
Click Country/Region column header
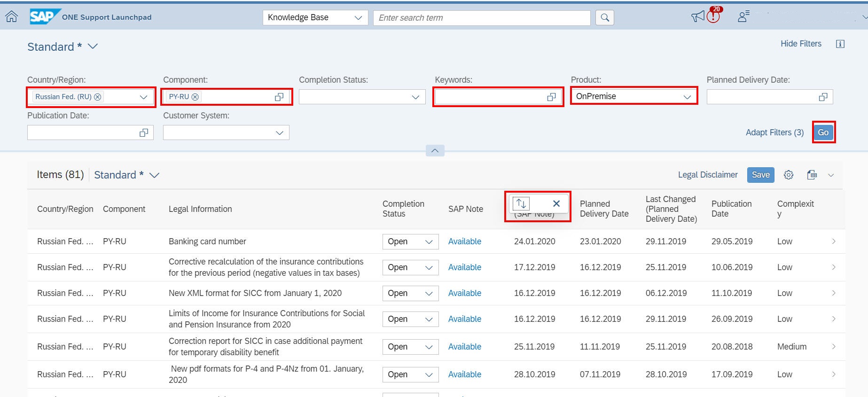click(x=65, y=209)
